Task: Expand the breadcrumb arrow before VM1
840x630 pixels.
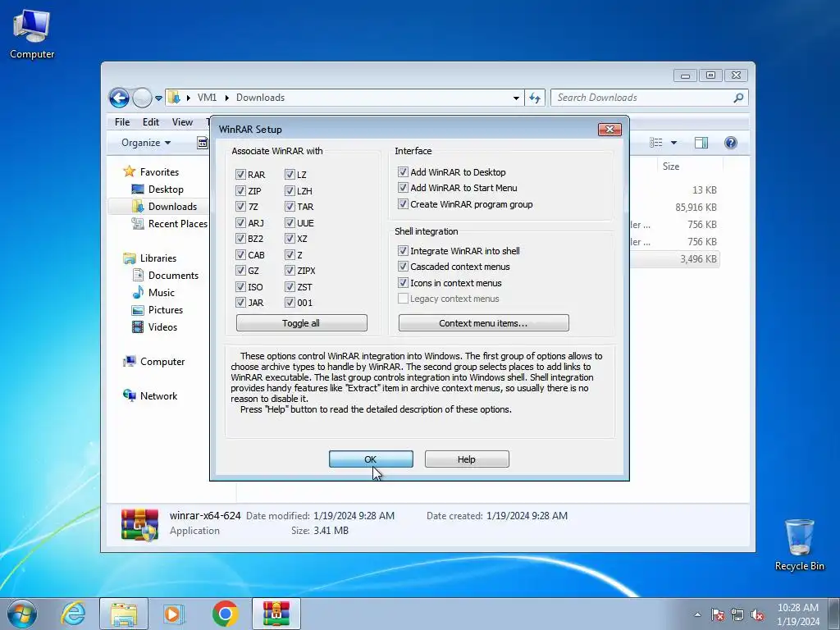Action: [189, 98]
